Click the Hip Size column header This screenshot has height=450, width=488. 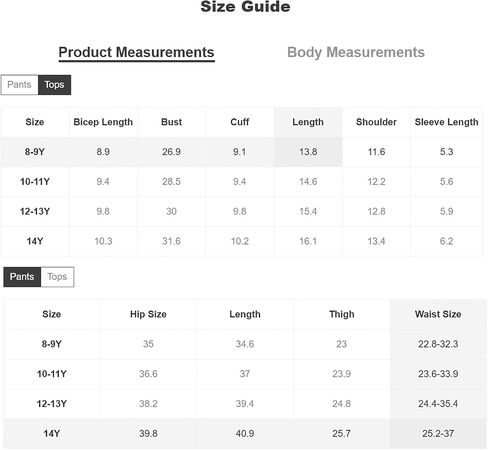[148, 314]
